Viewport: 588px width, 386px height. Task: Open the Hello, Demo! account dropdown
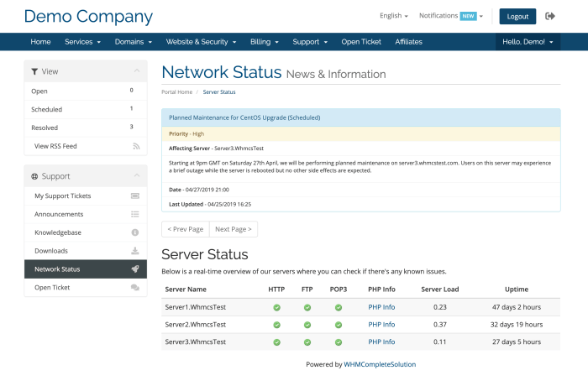[x=528, y=42]
